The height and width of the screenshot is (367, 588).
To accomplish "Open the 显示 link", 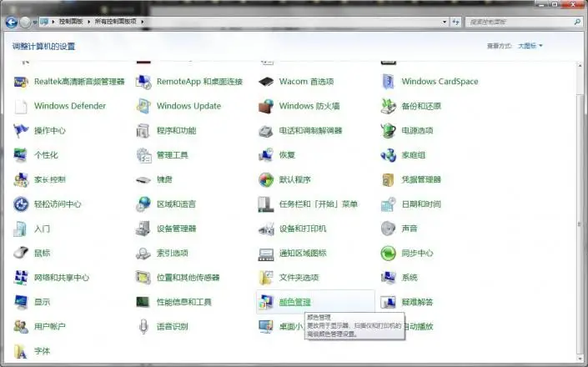I will click(x=42, y=302).
